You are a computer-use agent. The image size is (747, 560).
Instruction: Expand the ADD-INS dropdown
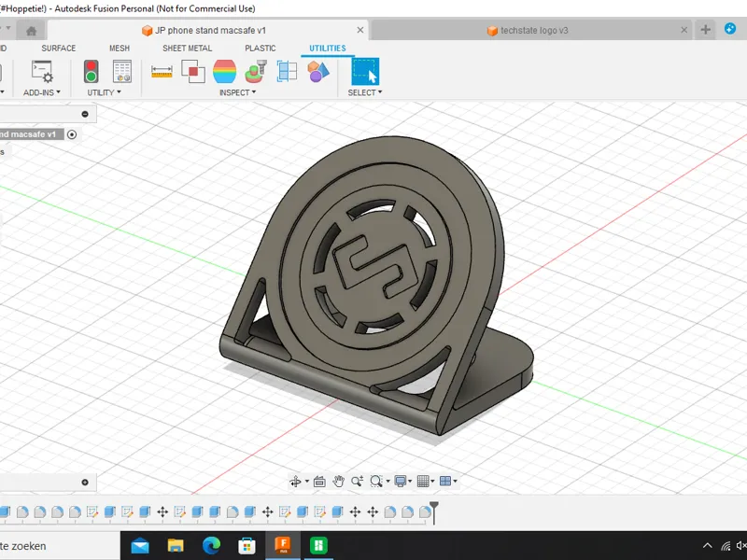42,92
